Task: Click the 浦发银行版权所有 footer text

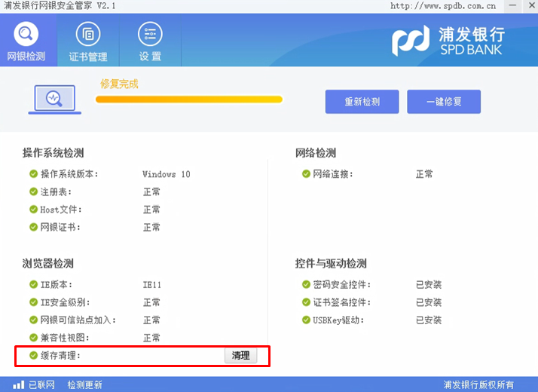Action: point(478,384)
